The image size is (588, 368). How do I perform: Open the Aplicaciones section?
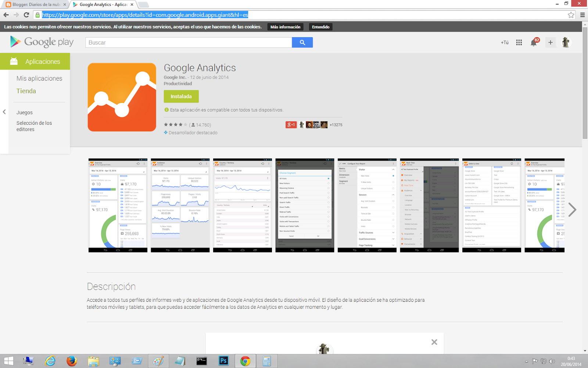click(x=35, y=61)
